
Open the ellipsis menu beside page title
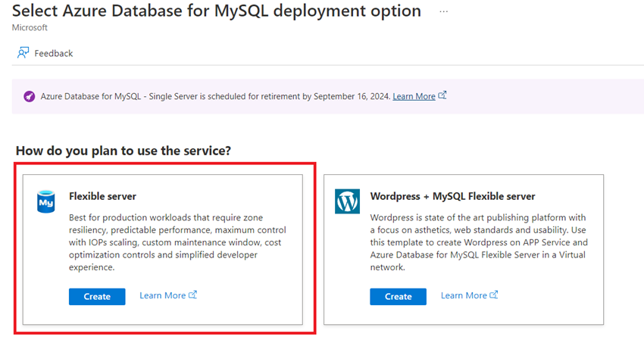(x=443, y=11)
